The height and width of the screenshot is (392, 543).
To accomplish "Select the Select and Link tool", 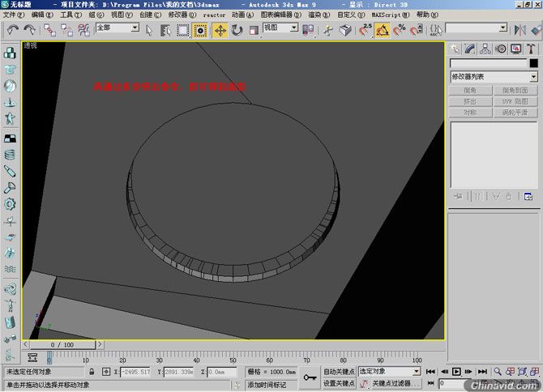I will 49,31.
